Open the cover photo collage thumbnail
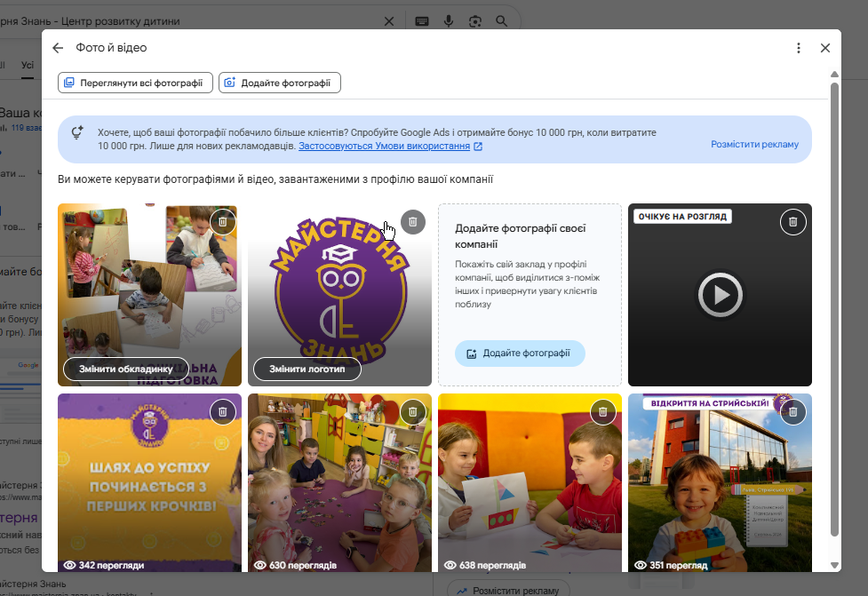 [149, 295]
